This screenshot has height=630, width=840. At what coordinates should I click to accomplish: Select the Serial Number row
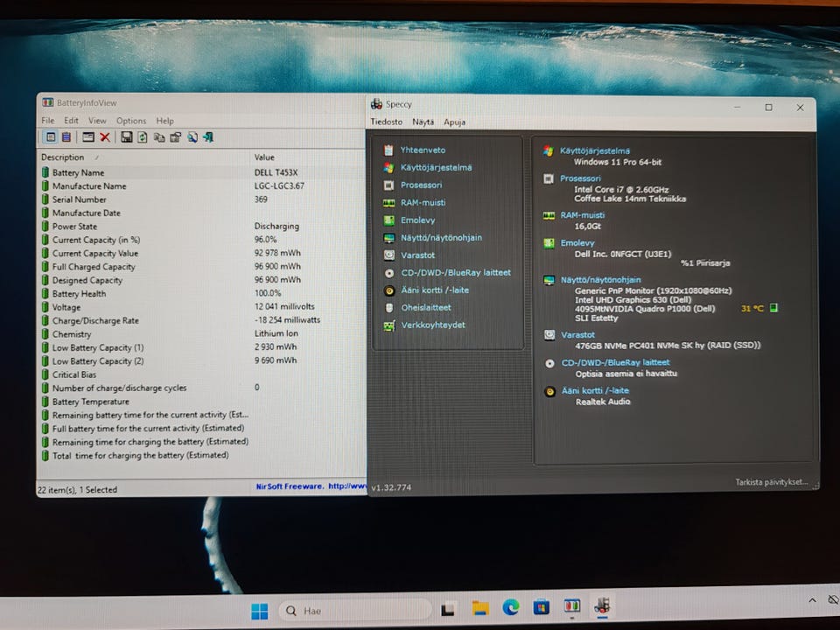tap(201, 199)
